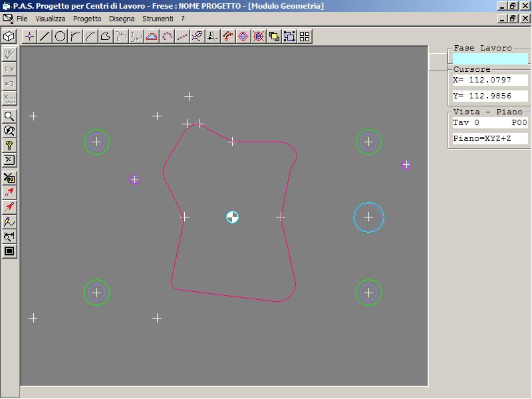The image size is (532, 399).
Task: Open the Progetto menu
Action: coord(87,19)
